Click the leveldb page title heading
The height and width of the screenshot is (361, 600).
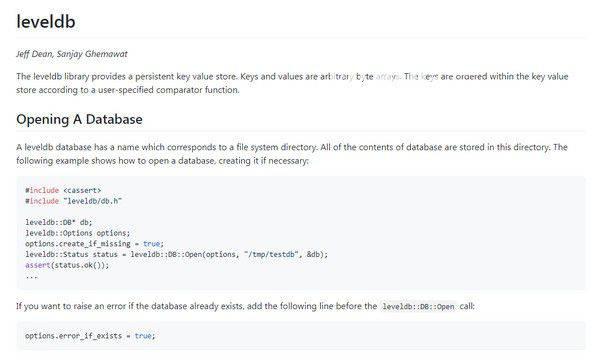[x=46, y=21]
